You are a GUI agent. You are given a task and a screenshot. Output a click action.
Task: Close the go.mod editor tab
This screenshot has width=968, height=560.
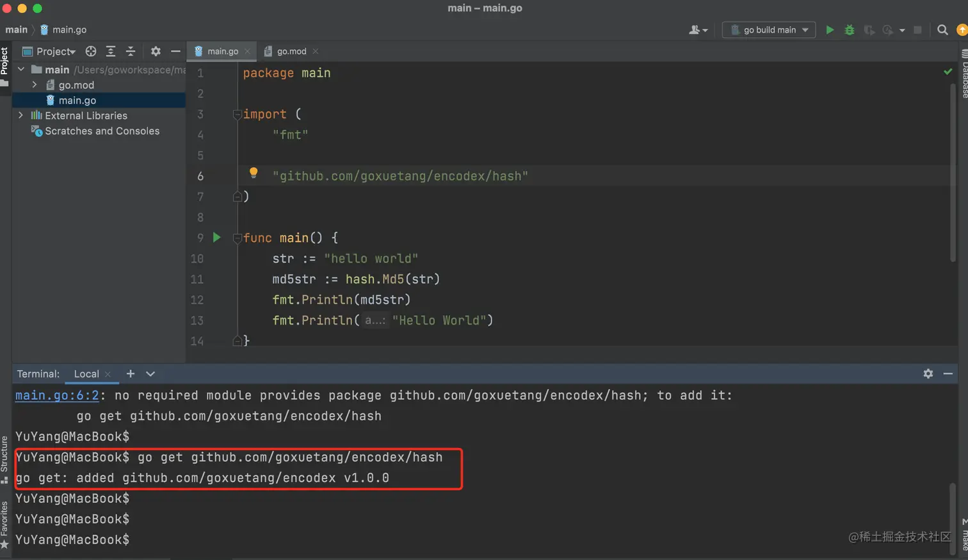[315, 51]
